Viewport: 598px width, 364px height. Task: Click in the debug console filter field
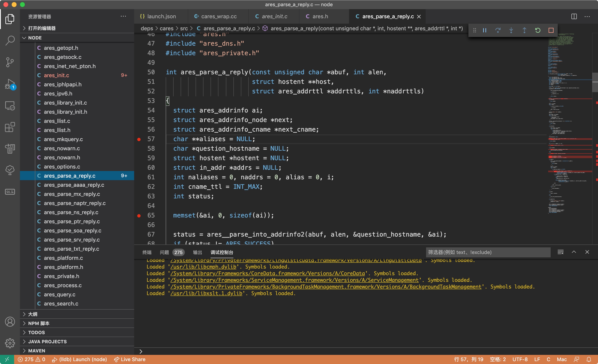pyautogui.click(x=488, y=252)
